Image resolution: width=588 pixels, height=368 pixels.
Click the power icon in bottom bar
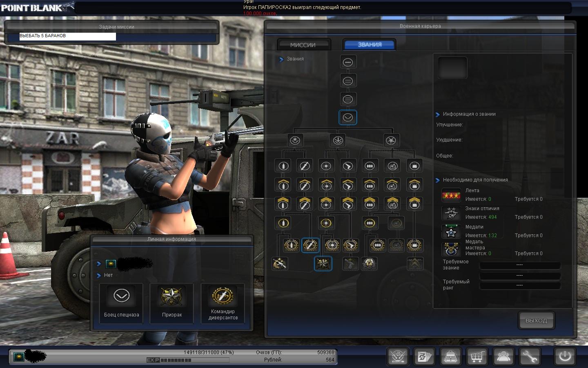point(565,356)
